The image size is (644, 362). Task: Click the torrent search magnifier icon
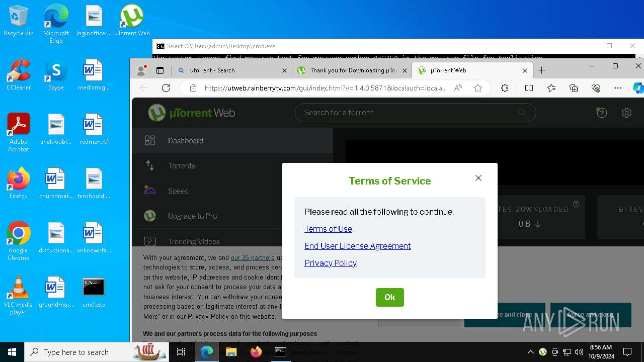[522, 113]
